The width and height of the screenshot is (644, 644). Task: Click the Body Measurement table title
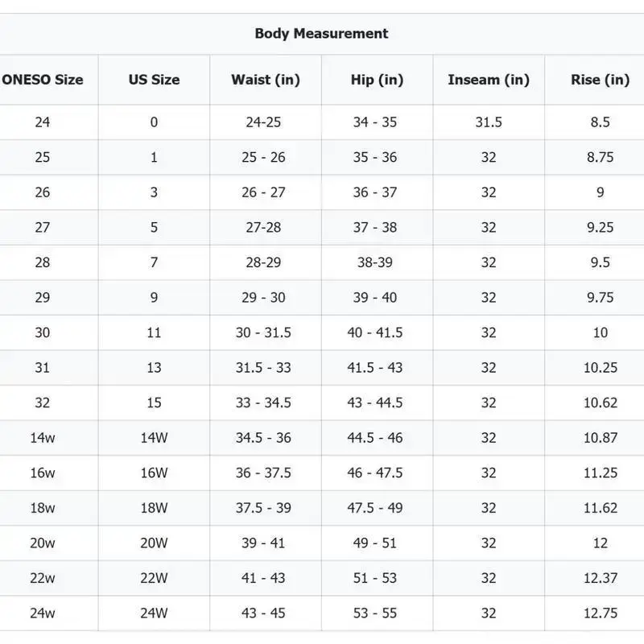click(321, 34)
